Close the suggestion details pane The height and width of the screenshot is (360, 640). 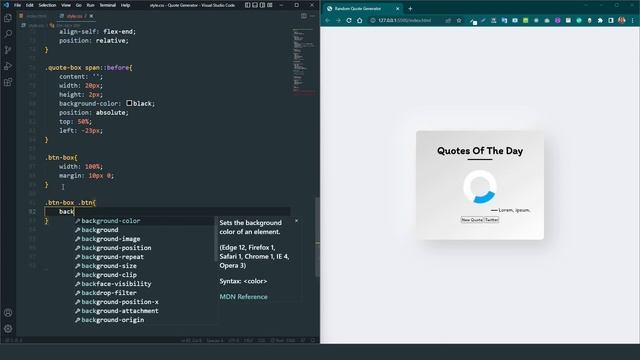tap(296, 221)
